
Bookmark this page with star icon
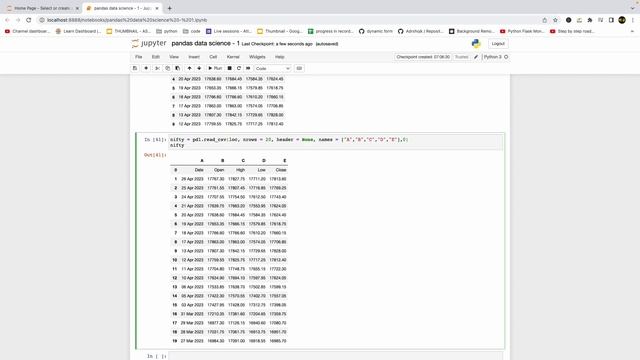point(555,20)
